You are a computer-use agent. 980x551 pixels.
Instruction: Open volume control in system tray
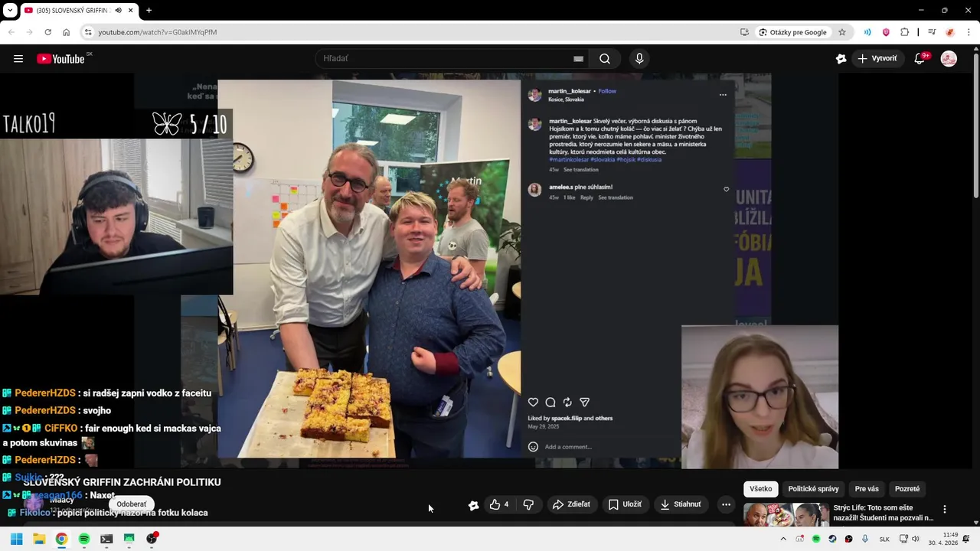[x=915, y=539]
